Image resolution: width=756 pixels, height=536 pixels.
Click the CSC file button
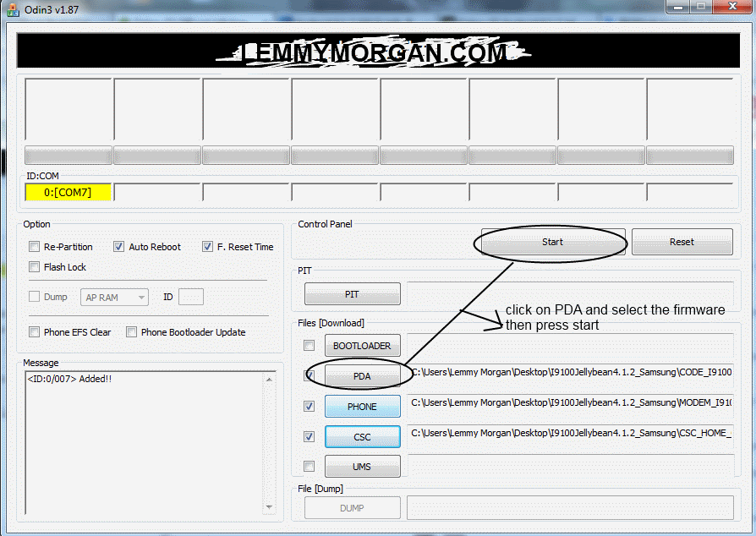(362, 437)
